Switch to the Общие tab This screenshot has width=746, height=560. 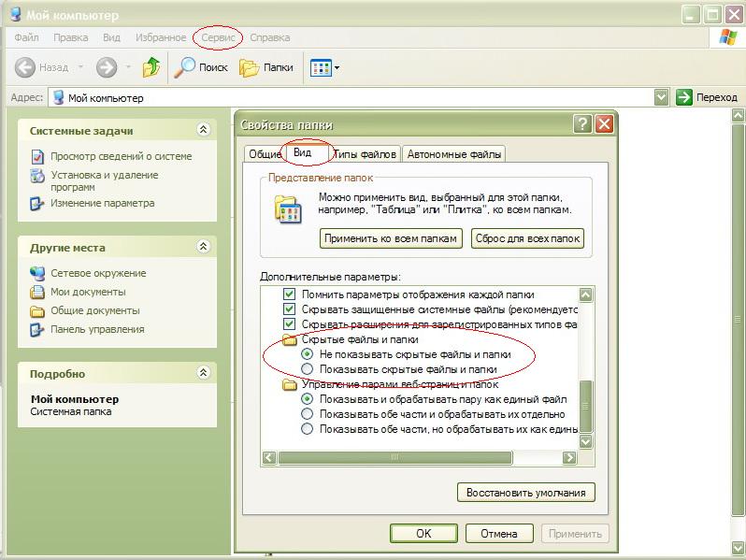[265, 154]
